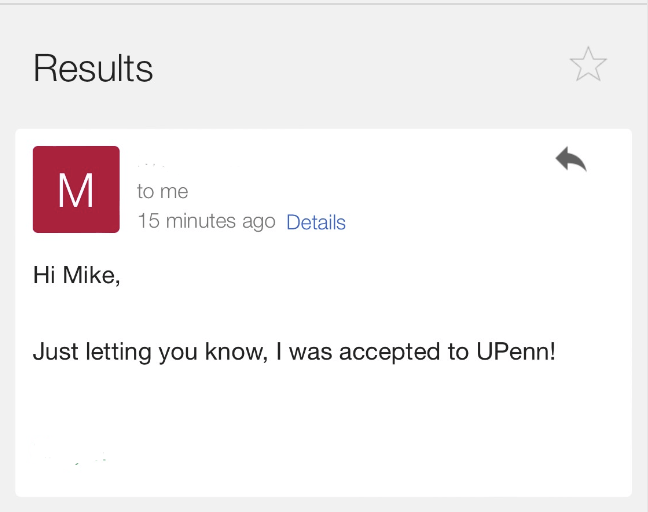Click the name "Mike" in the greeting
648x512 pixels.
click(x=91, y=276)
